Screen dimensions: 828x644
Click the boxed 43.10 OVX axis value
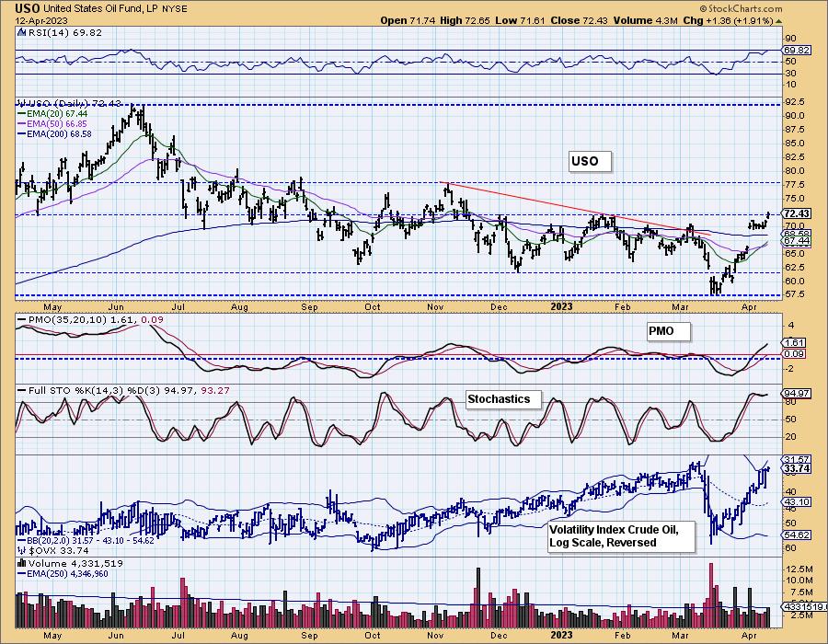click(x=798, y=502)
